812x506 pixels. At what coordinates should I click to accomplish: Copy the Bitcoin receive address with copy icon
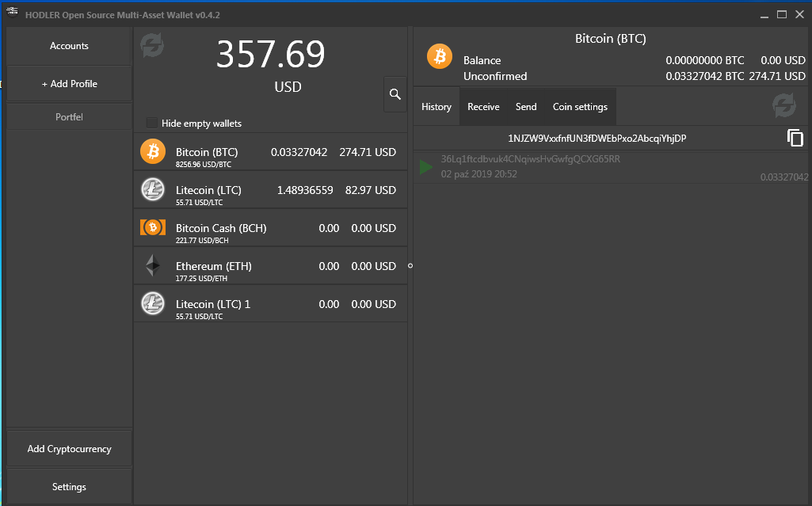tap(795, 138)
